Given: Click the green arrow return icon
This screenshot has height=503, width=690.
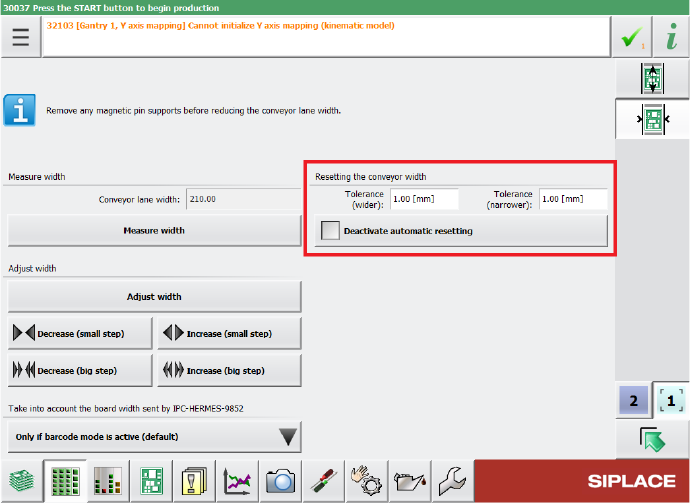Looking at the screenshot, I should (x=652, y=440).
